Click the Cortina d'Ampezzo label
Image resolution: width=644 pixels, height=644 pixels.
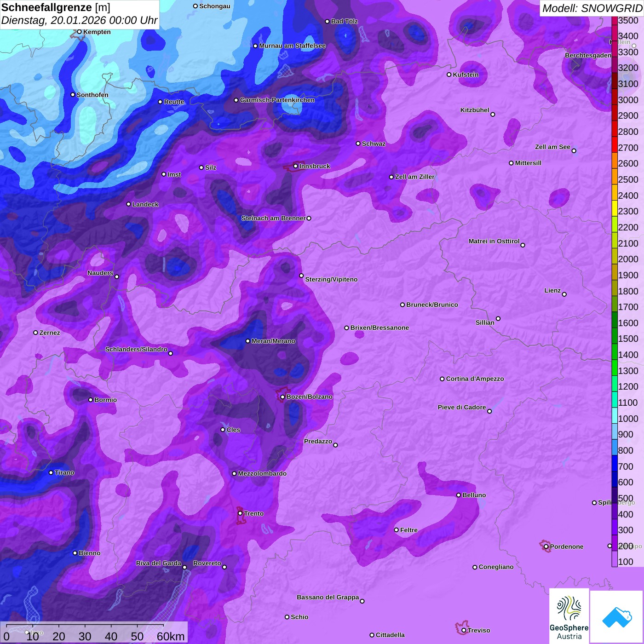click(475, 379)
